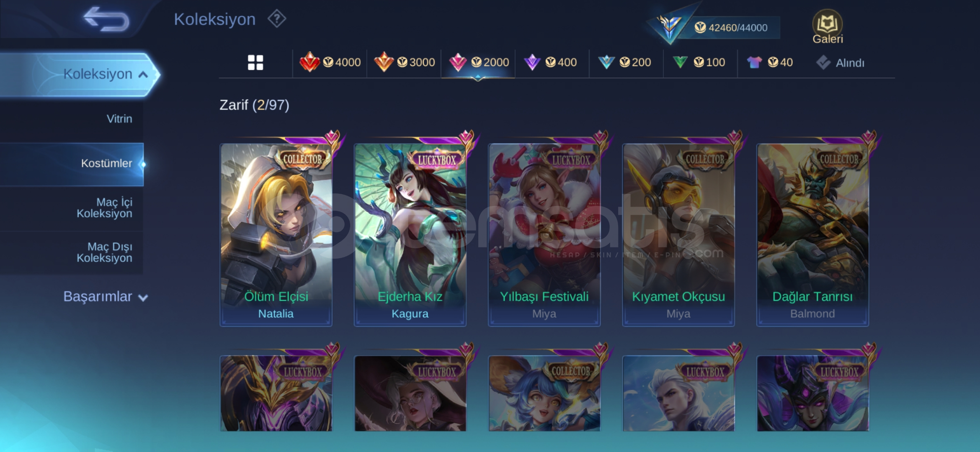Go back using the return arrow

tap(106, 20)
